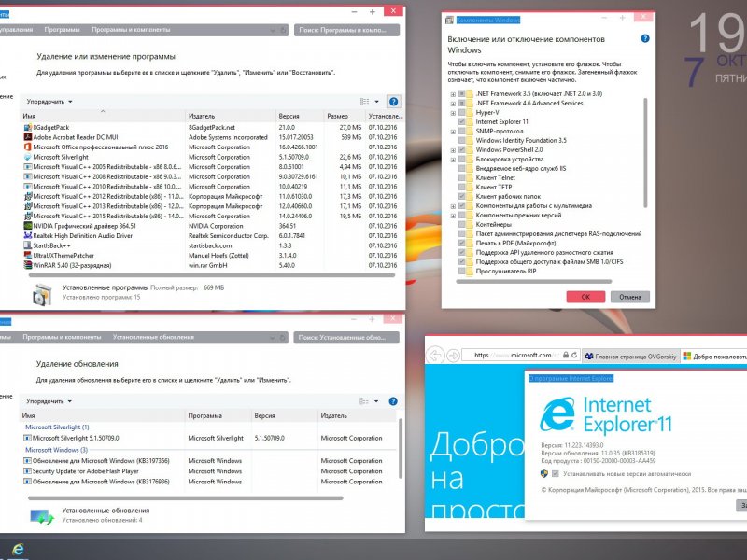The image size is (747, 560).
Task: Toggle the Hyper-V component checkbox
Action: coord(461,112)
